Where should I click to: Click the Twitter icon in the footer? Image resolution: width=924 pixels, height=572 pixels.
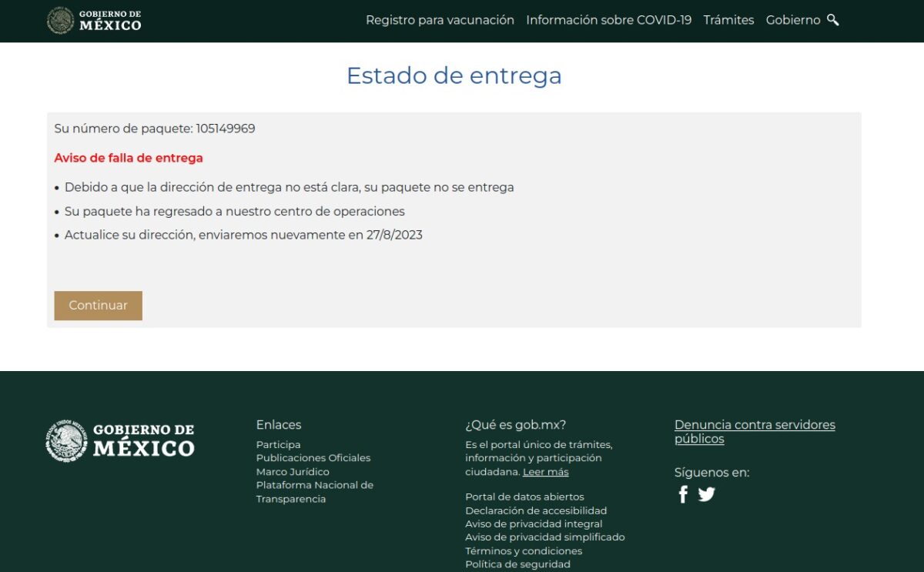coord(706,494)
